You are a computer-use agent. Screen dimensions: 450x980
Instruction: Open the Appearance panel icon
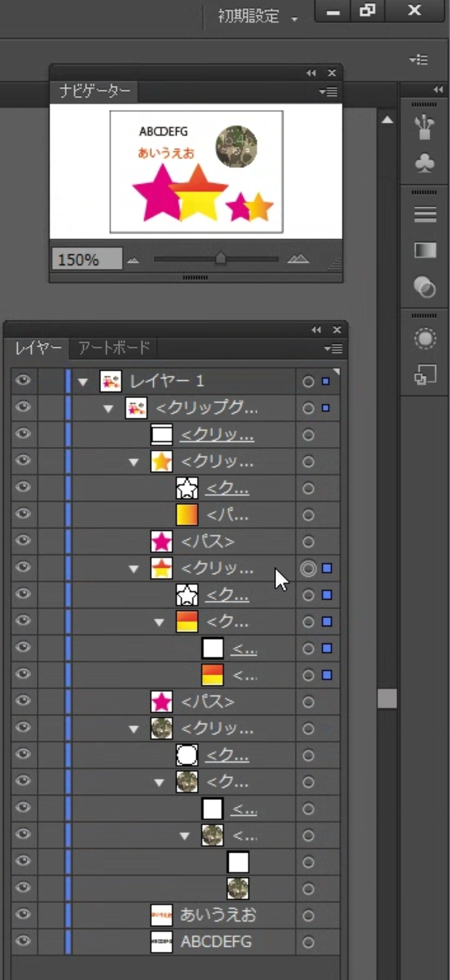pyautogui.click(x=425, y=339)
